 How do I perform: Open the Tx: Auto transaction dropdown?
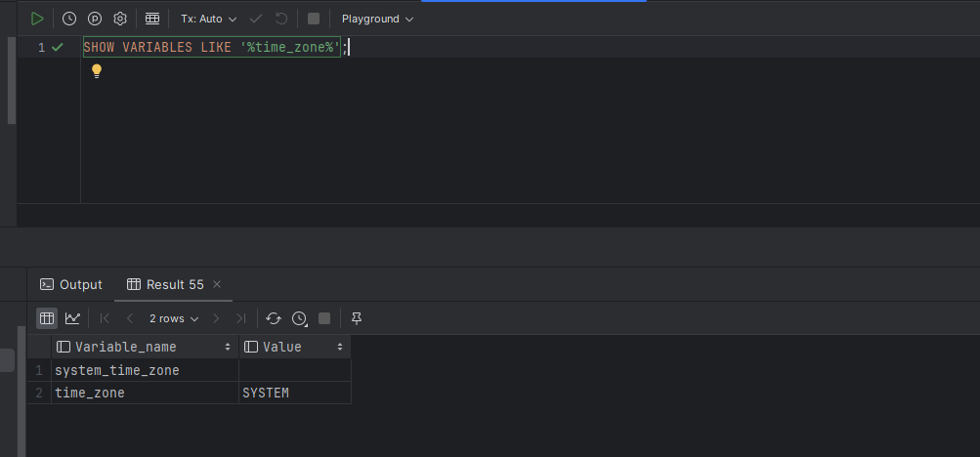(209, 19)
